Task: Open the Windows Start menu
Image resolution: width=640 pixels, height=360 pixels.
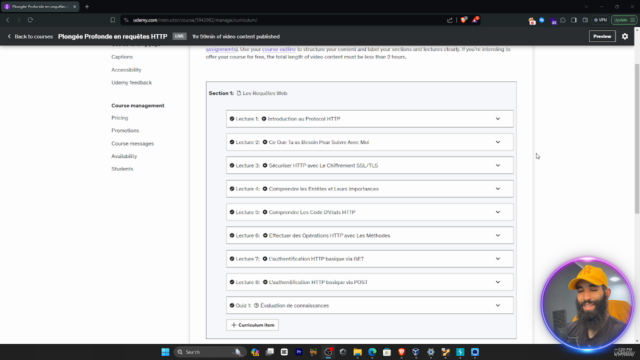Action: click(x=165, y=352)
